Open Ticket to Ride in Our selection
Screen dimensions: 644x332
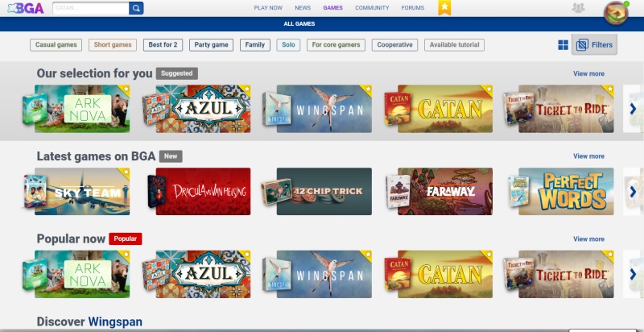[566, 109]
